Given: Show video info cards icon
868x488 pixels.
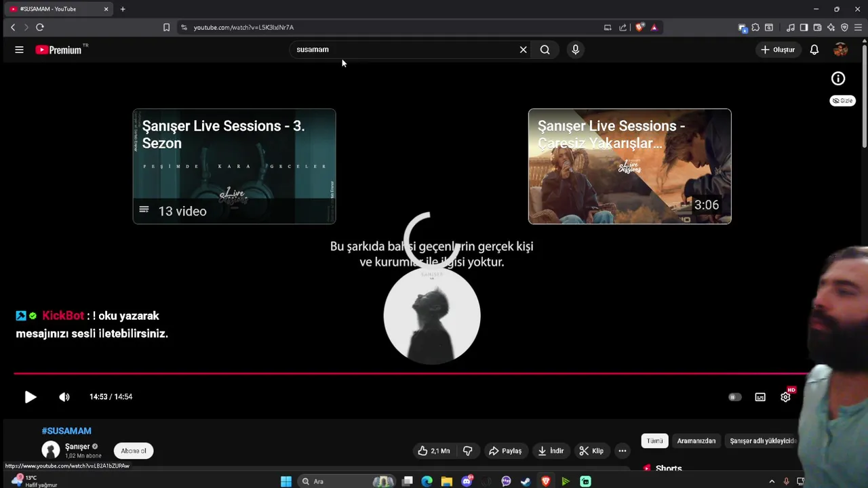Looking at the screenshot, I should pos(838,79).
